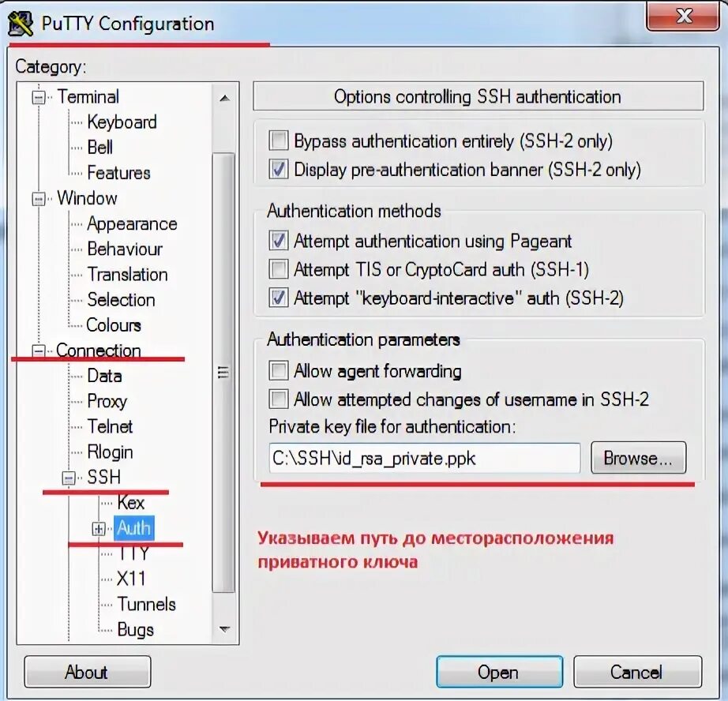Click Browse to choose private key file
The image size is (728, 701).
[x=639, y=458]
